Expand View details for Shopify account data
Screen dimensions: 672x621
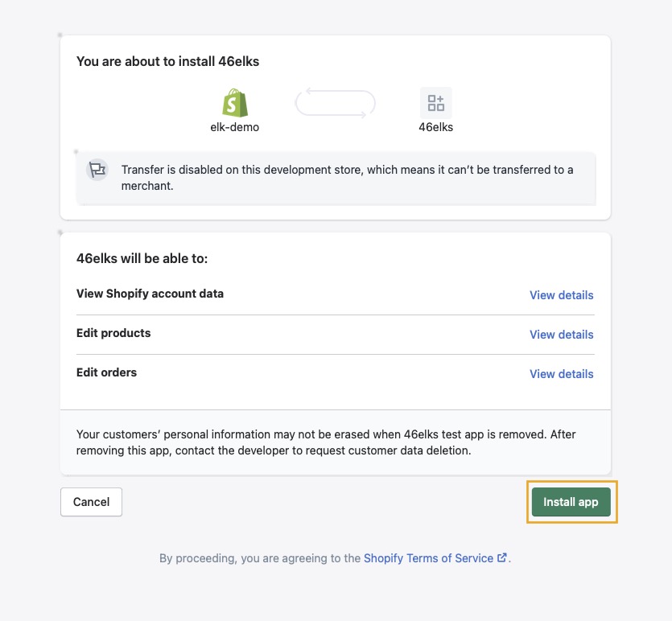tap(561, 295)
